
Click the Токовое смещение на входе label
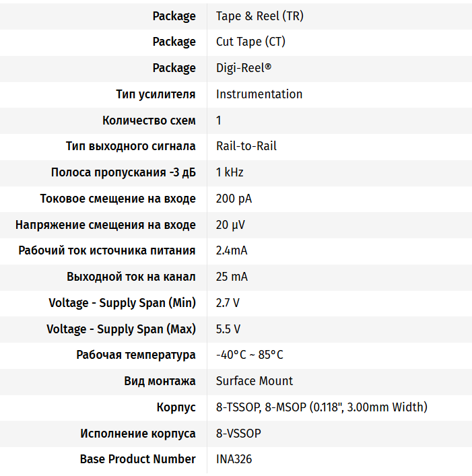[x=118, y=199]
